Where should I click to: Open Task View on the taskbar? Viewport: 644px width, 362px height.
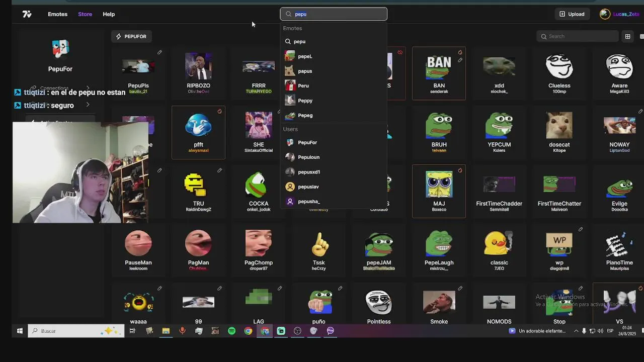132,331
